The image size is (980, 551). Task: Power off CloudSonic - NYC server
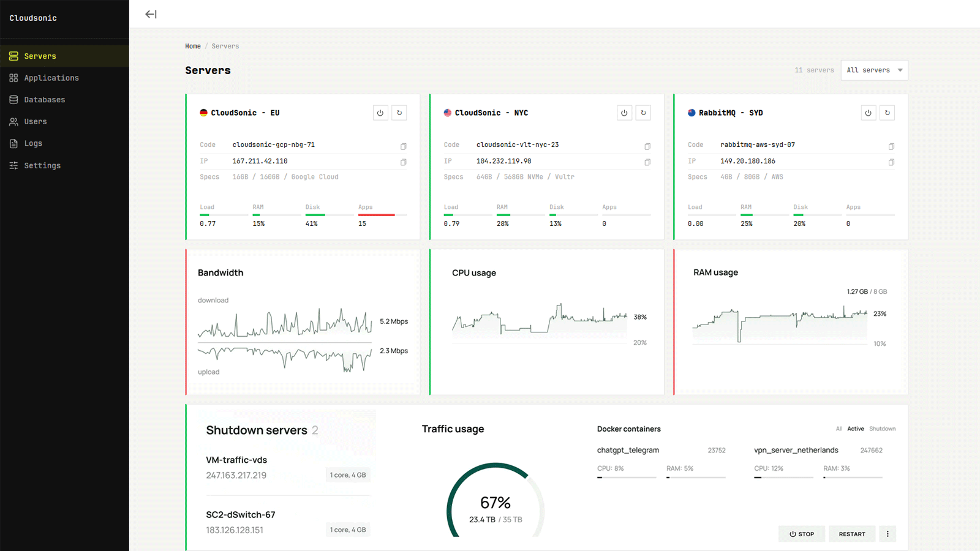(624, 113)
